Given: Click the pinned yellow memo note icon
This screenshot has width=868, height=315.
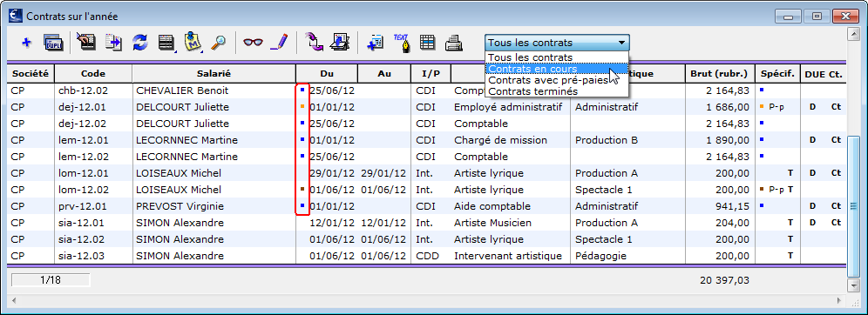Looking at the screenshot, I should click(x=193, y=42).
